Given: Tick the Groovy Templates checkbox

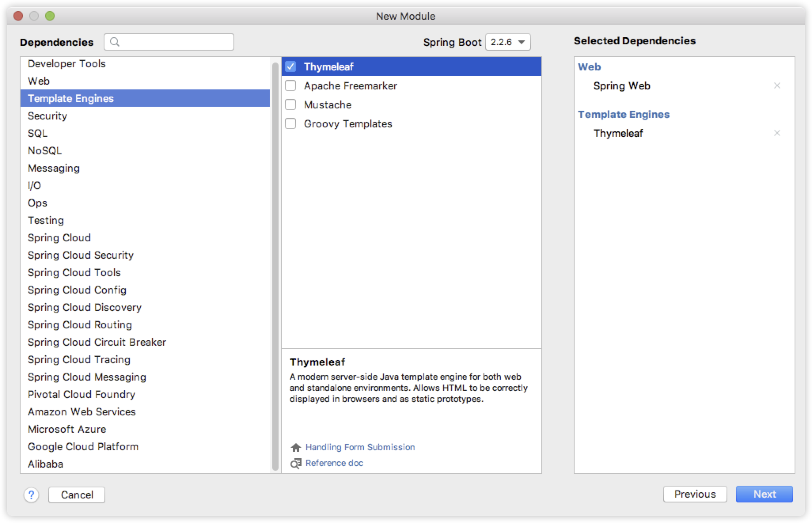Looking at the screenshot, I should 290,124.
